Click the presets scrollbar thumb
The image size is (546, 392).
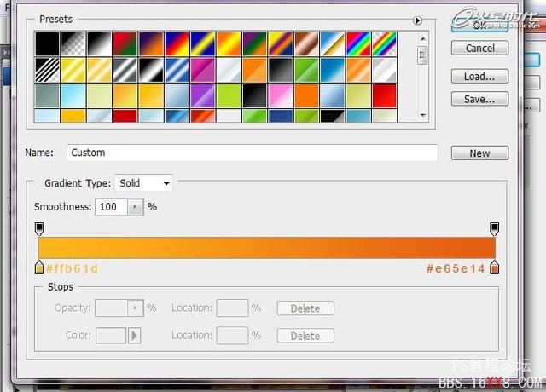tap(423, 55)
